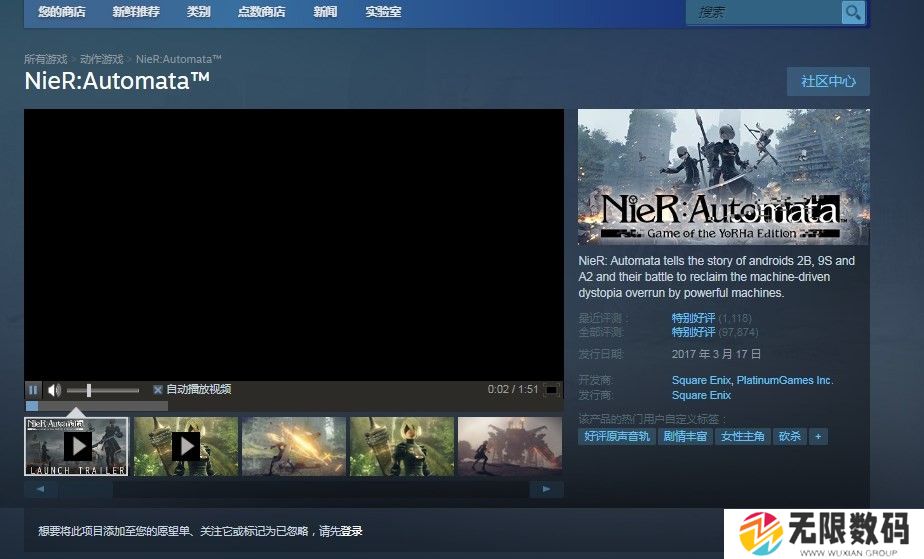Open the 类别 categories menu
The height and width of the screenshot is (559, 924).
pyautogui.click(x=199, y=12)
